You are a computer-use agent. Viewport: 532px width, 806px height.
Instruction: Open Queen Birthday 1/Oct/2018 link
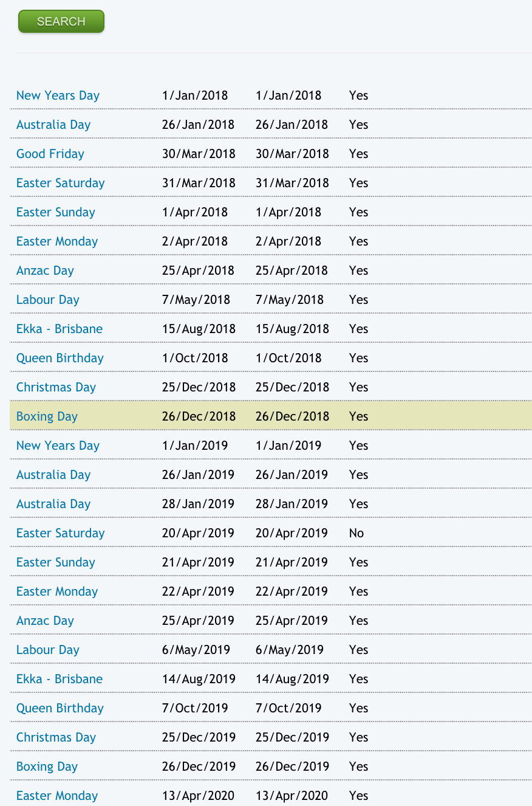coord(60,358)
